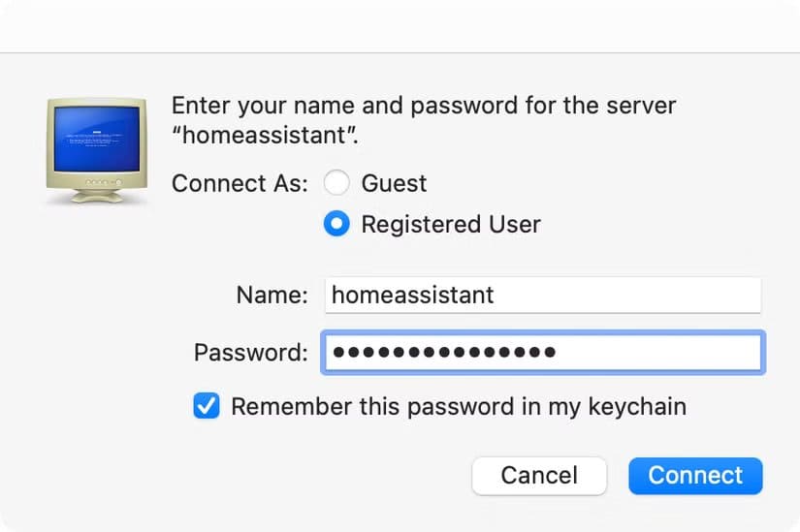Click the "Connect As:" label
Screen dimensions: 800x532
click(240, 183)
